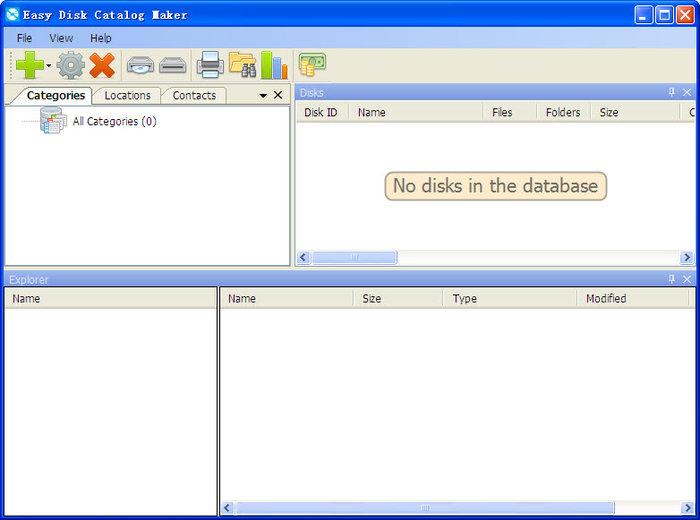Pin the Explorer panel

point(671,279)
